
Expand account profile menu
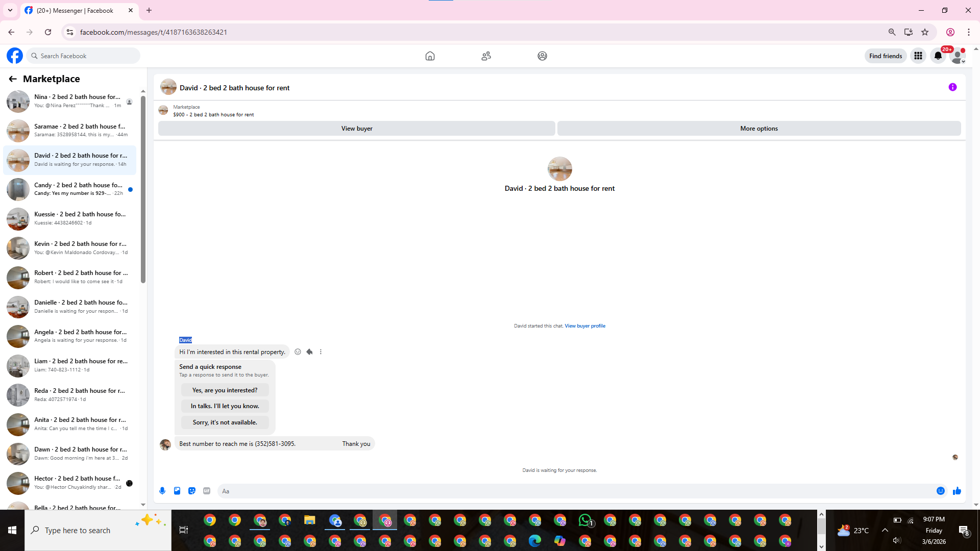[x=958, y=56]
